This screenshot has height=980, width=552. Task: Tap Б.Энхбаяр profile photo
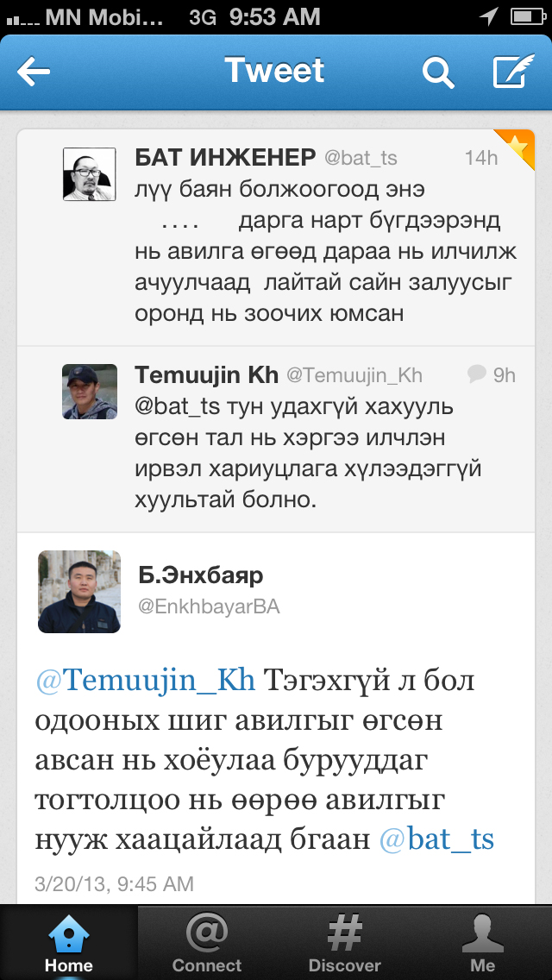click(x=79, y=592)
